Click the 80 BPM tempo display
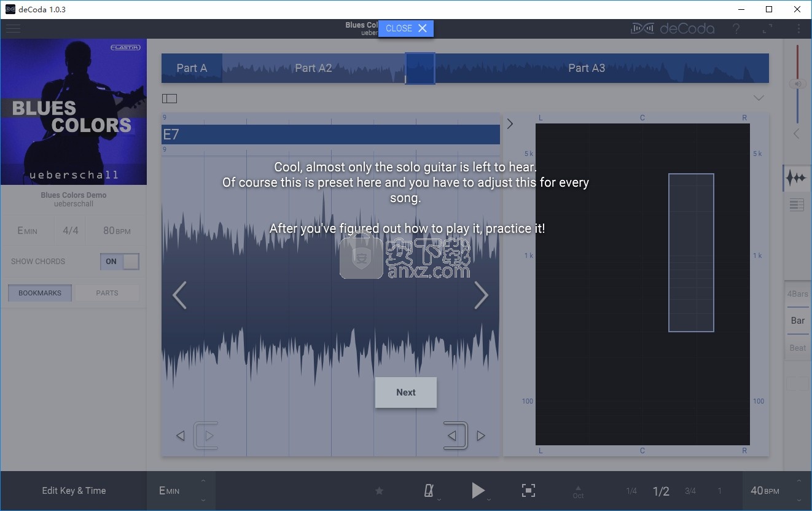 coord(117,231)
